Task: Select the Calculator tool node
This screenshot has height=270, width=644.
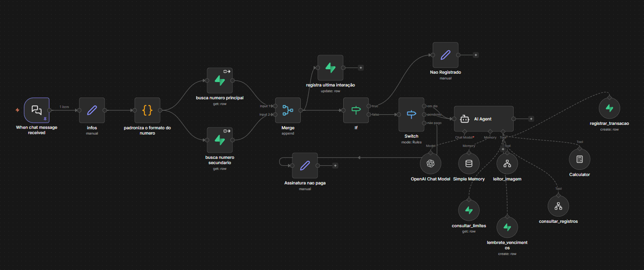Action: coord(579,159)
